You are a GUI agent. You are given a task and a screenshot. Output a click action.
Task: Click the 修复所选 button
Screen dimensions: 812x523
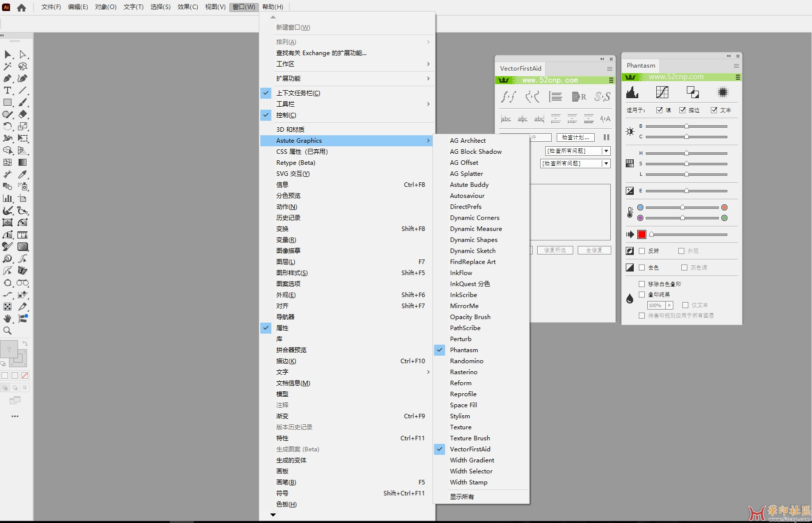tap(555, 250)
